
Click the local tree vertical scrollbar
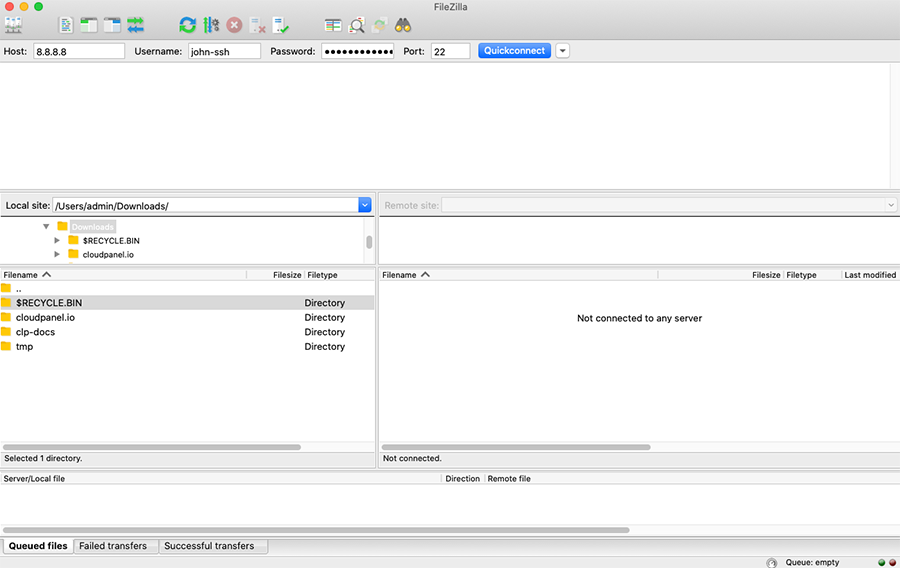coord(369,242)
